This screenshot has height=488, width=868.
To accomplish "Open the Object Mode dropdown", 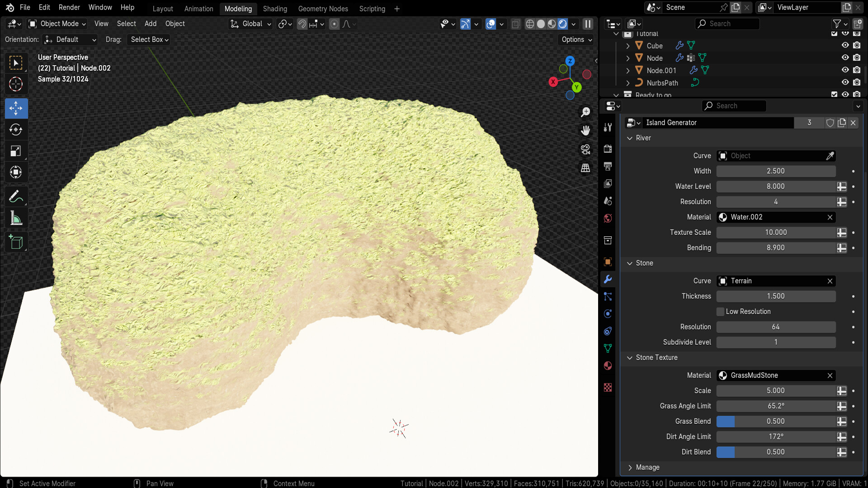I will 57,23.
